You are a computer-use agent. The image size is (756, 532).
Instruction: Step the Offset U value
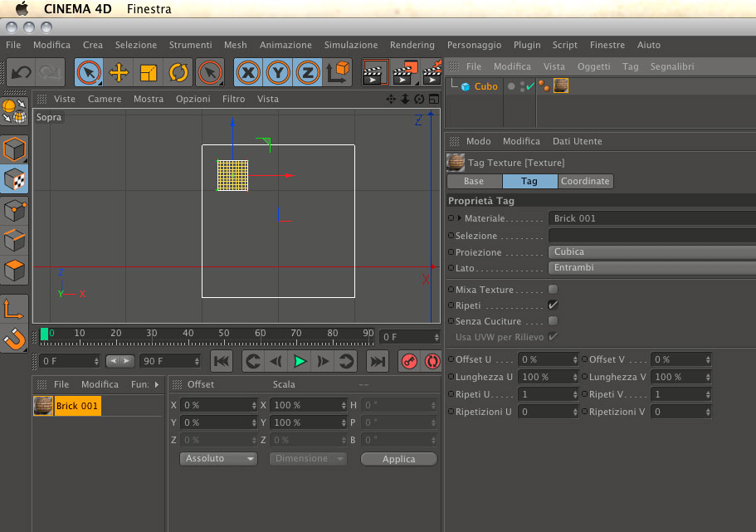click(x=575, y=360)
